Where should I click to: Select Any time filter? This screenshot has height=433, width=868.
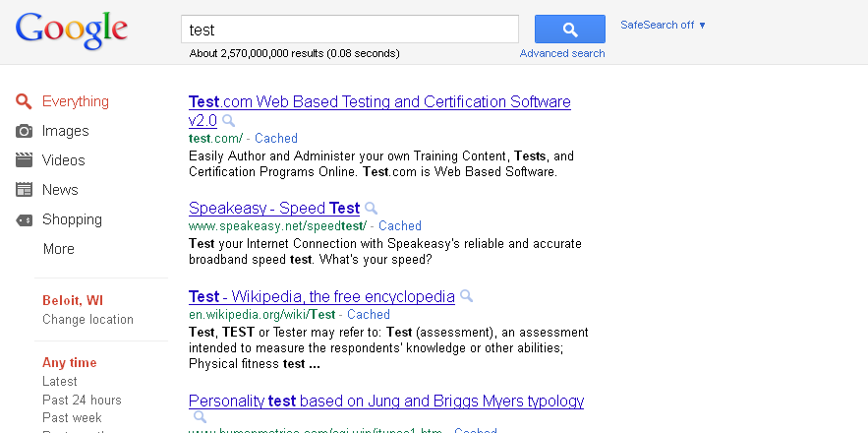pos(69,362)
